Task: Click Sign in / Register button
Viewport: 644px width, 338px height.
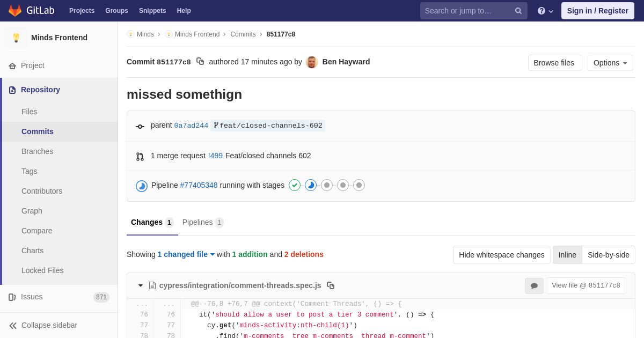Action: [598, 11]
